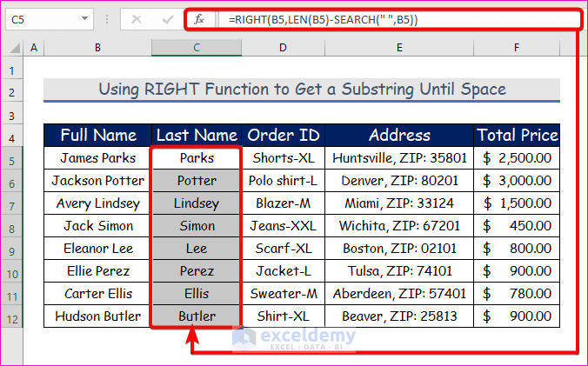Select cell containing 'Jack Simon'

[x=98, y=226]
